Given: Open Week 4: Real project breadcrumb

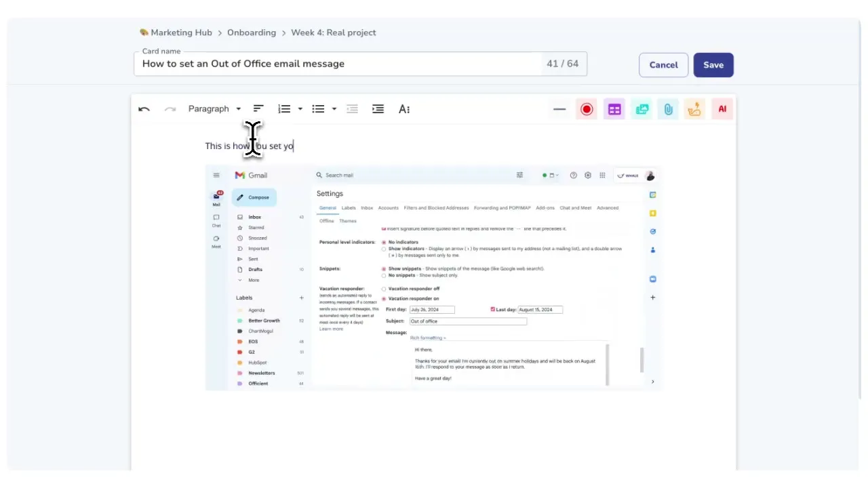Looking at the screenshot, I should pos(334,33).
